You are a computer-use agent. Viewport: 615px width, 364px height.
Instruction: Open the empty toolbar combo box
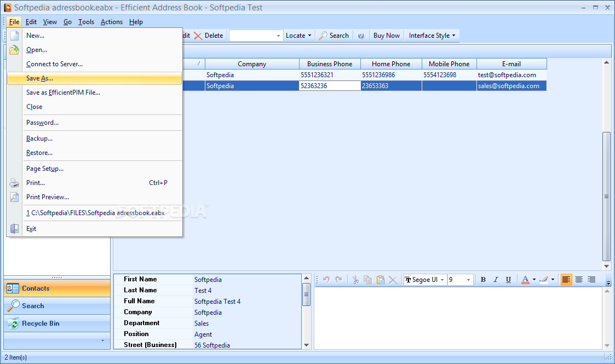tap(278, 36)
